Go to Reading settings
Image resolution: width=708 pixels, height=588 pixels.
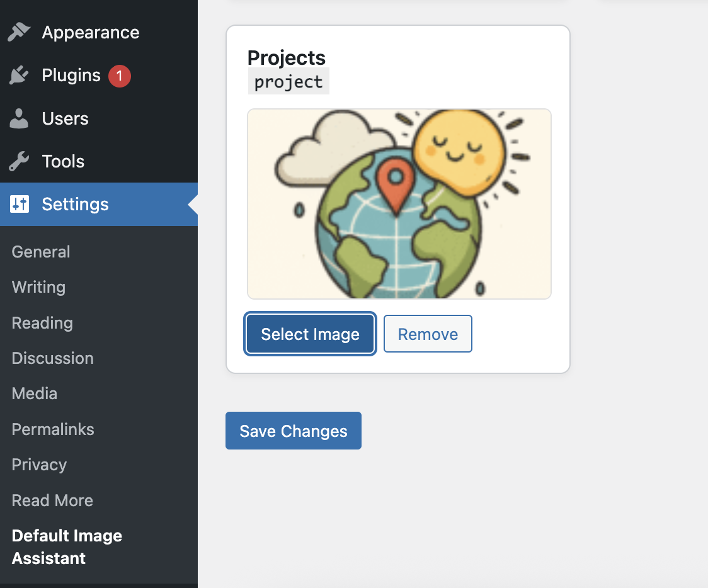click(x=42, y=322)
